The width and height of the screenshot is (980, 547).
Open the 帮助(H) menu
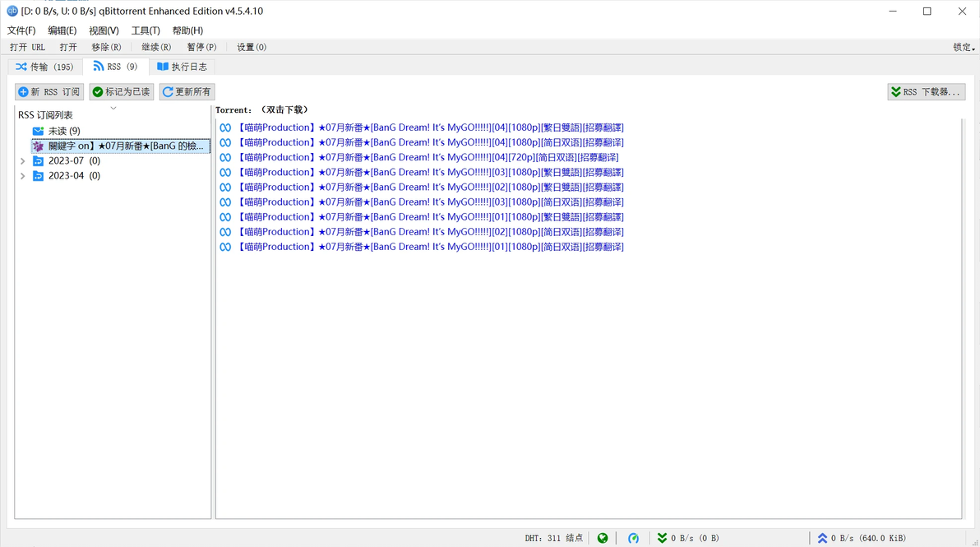[187, 30]
